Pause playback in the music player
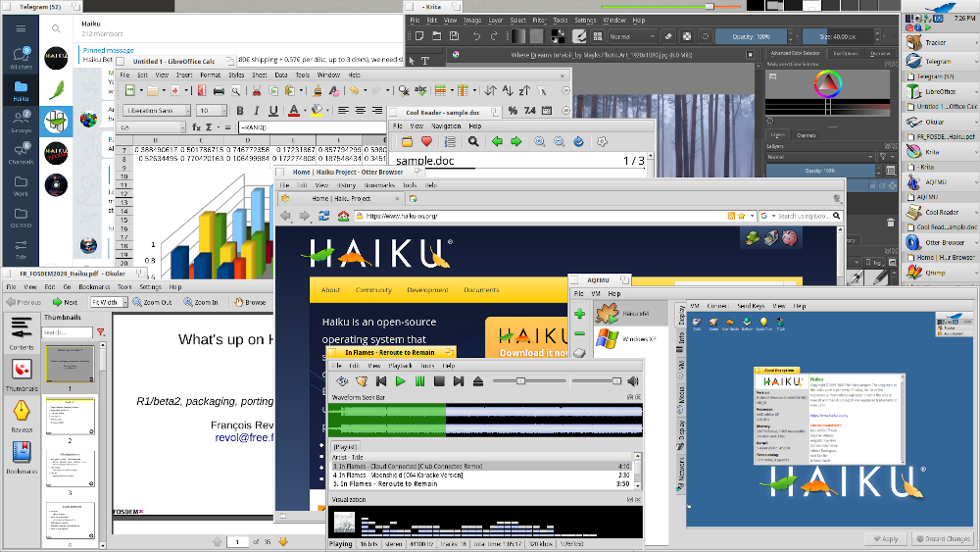Viewport: 980px width, 552px height. (x=419, y=381)
